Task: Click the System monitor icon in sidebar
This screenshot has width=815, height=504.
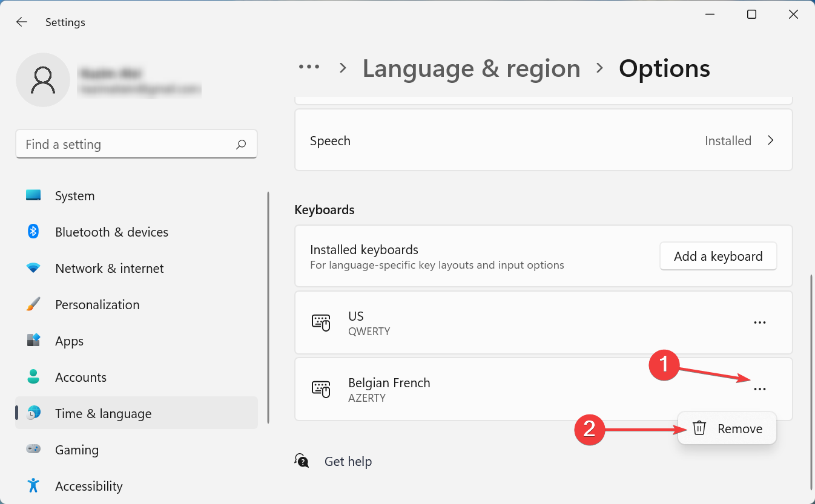Action: [33, 195]
